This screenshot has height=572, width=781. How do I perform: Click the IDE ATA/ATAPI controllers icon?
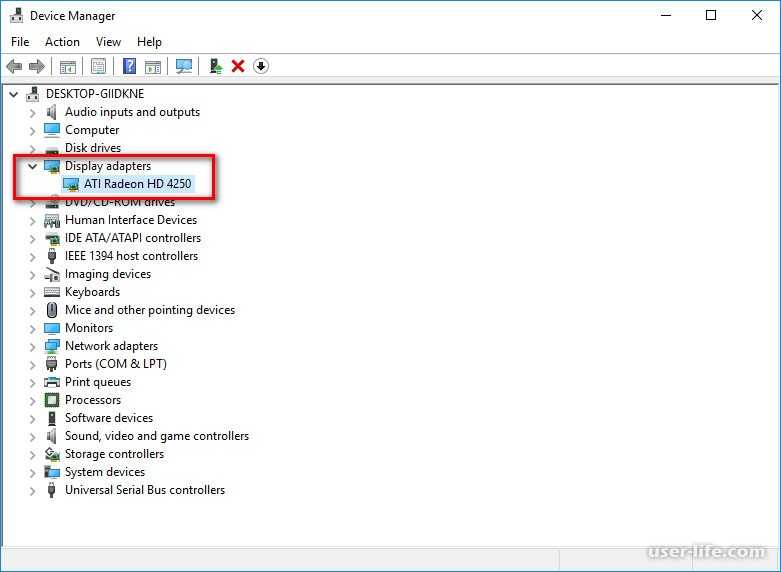coord(52,238)
